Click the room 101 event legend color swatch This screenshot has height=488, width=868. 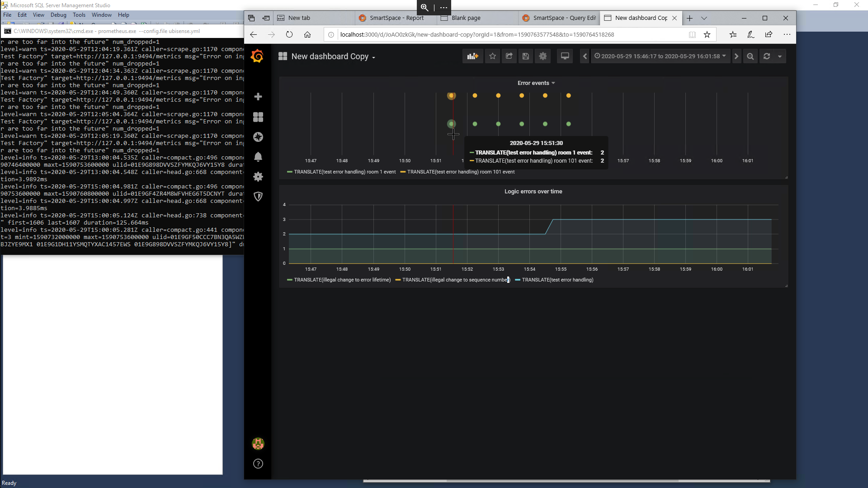coord(403,172)
